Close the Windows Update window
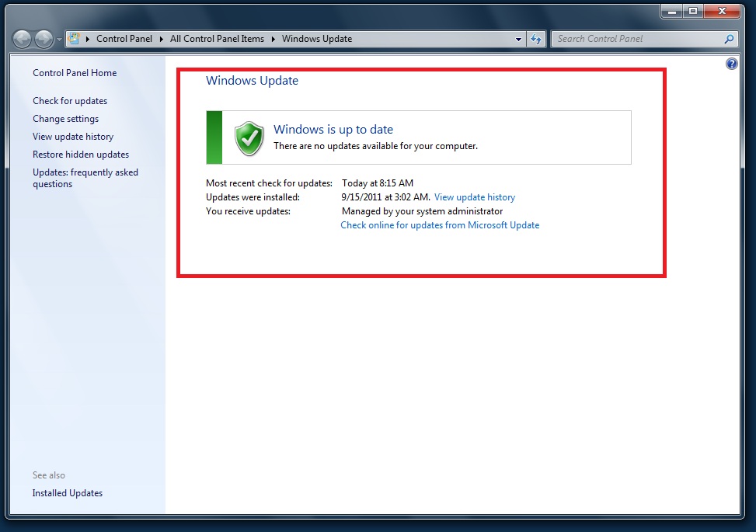Viewport: 756px width, 532px height. pos(722,11)
